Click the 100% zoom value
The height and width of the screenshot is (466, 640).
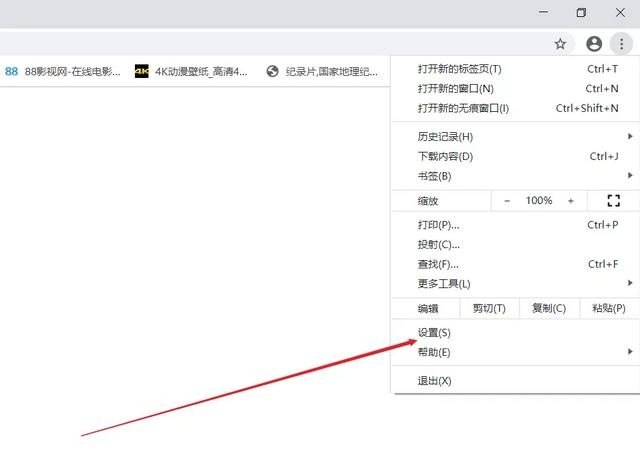pos(539,201)
